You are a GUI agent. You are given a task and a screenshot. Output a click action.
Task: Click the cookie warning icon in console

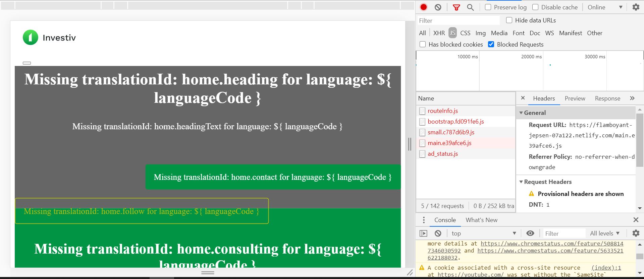[422, 268]
